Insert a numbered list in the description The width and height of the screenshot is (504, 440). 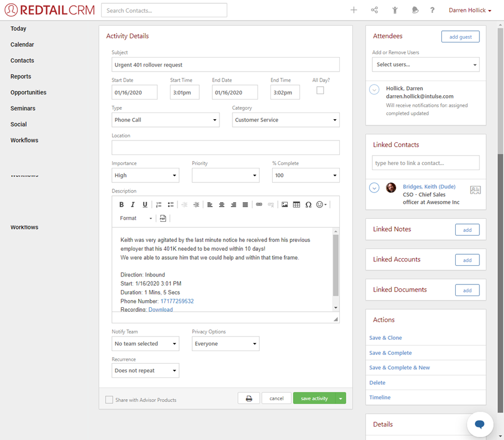coord(159,205)
